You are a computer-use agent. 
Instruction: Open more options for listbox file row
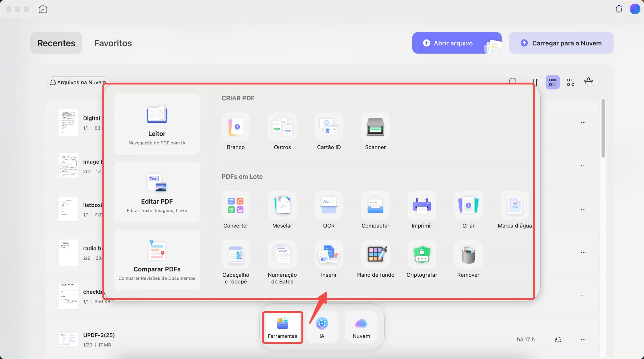point(583,209)
